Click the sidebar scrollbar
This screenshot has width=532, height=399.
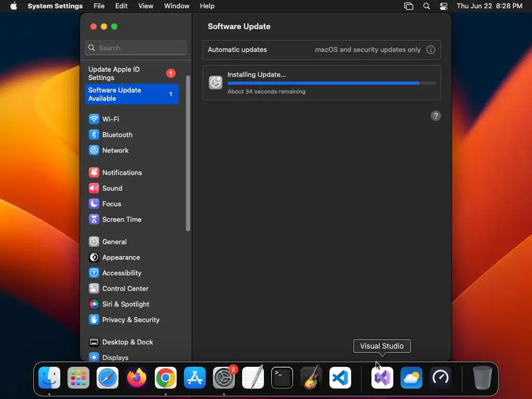[188, 153]
